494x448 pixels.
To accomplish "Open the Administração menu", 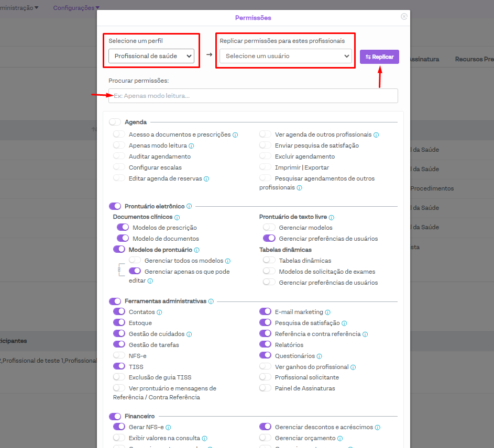I will (18, 8).
